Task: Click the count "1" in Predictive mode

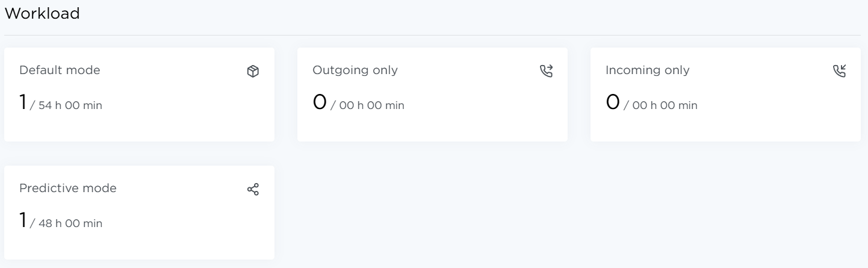Action: pos(23,220)
